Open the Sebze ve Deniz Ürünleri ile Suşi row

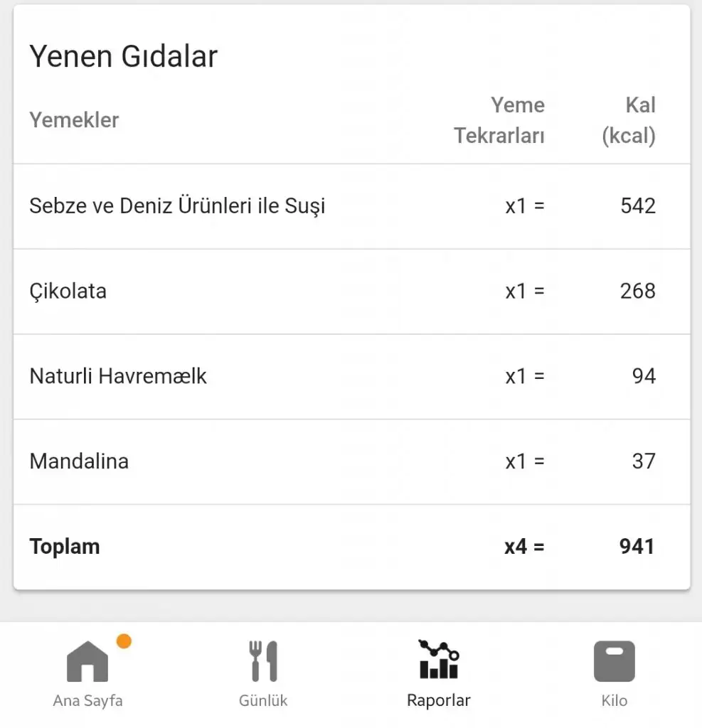point(177,206)
